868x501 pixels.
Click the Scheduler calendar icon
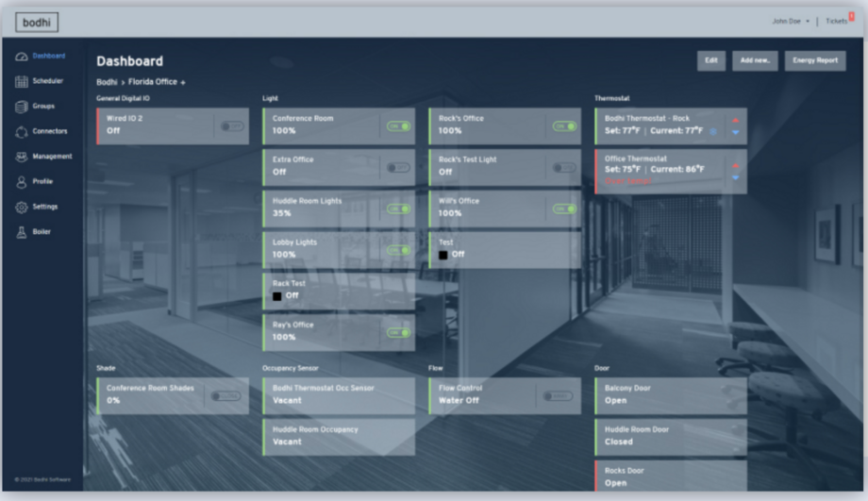point(22,81)
